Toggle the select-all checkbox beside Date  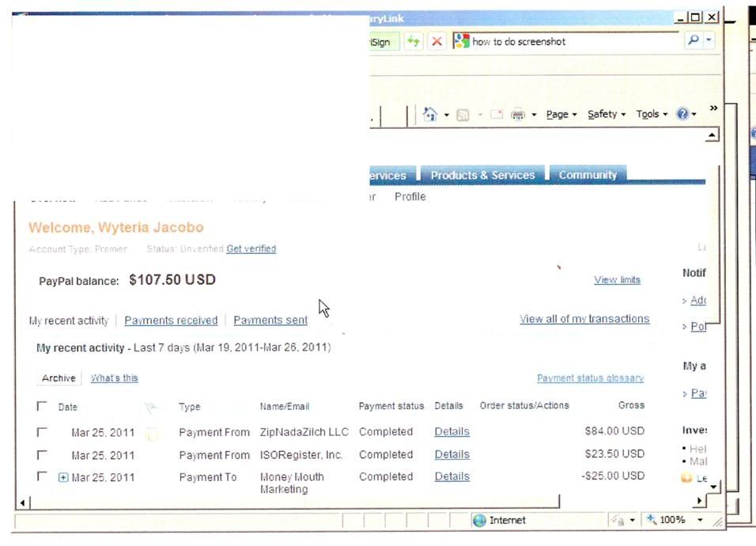coord(42,406)
